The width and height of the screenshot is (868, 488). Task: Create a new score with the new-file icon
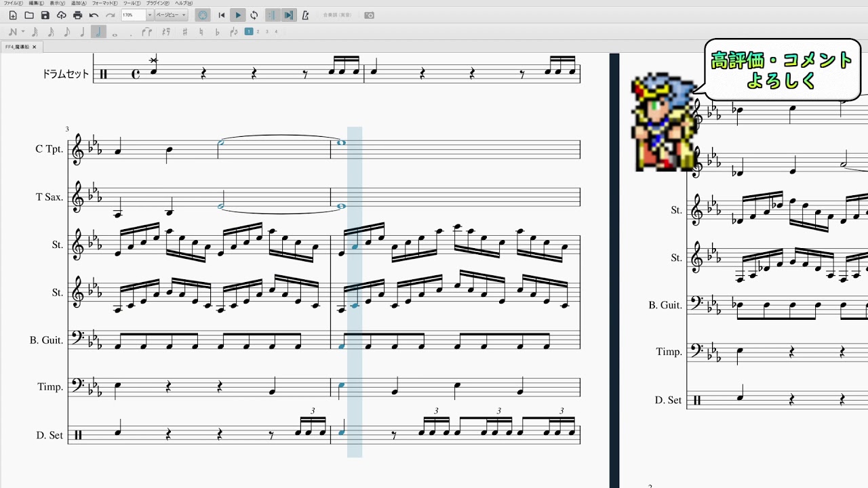click(x=13, y=15)
